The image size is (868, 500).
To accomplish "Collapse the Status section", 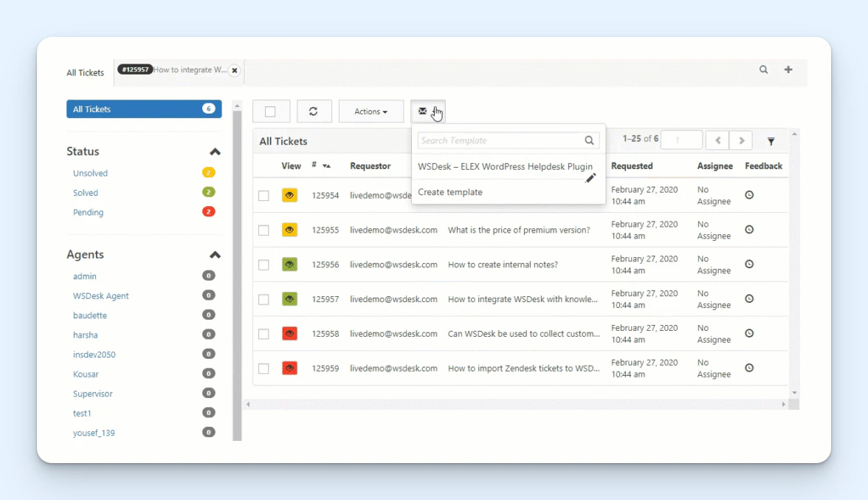I will pos(215,151).
